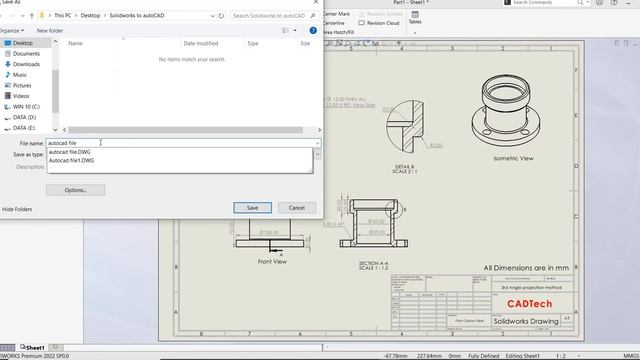Screen dimensions: 640x360
Task: Click the SOLIDWORKS search commands magnifier
Action: [580, 2]
